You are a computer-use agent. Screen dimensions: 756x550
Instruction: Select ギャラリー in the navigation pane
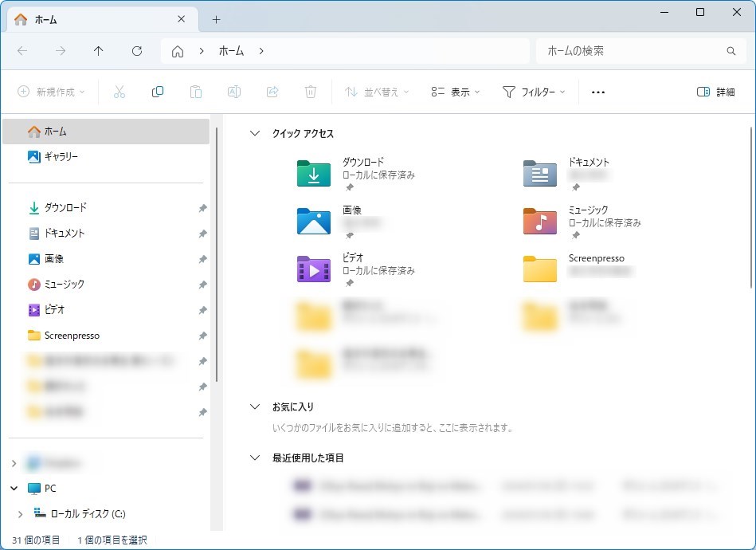(61, 157)
